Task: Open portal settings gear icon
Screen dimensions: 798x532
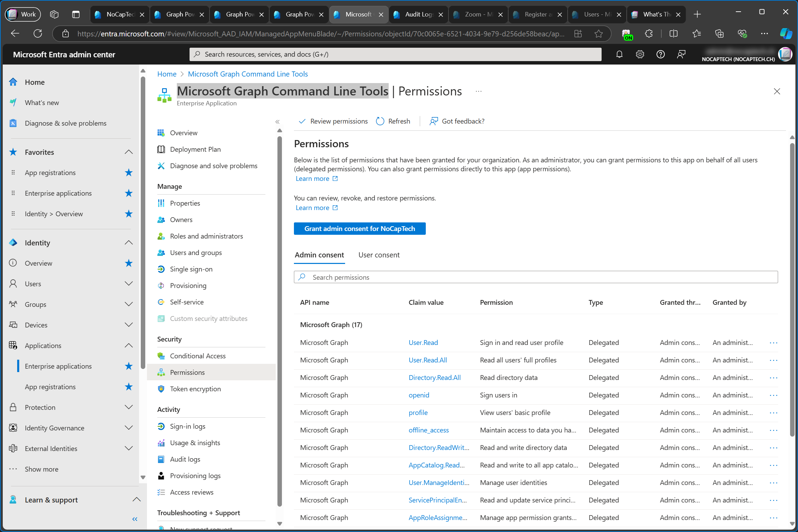Action: tap(640, 54)
